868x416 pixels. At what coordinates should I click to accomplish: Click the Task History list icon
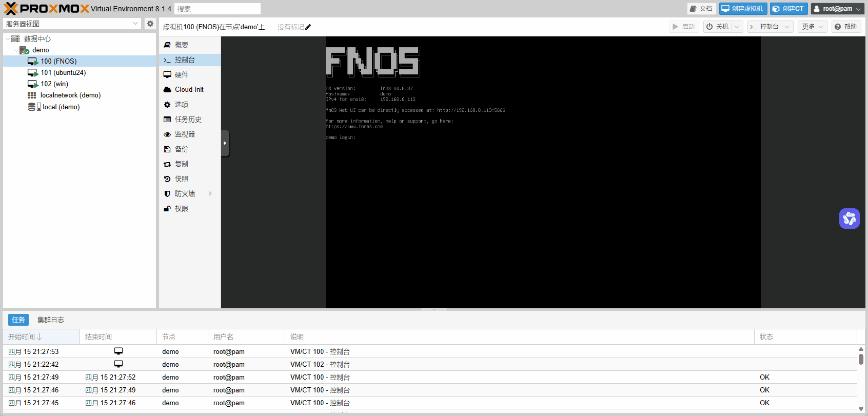point(167,120)
